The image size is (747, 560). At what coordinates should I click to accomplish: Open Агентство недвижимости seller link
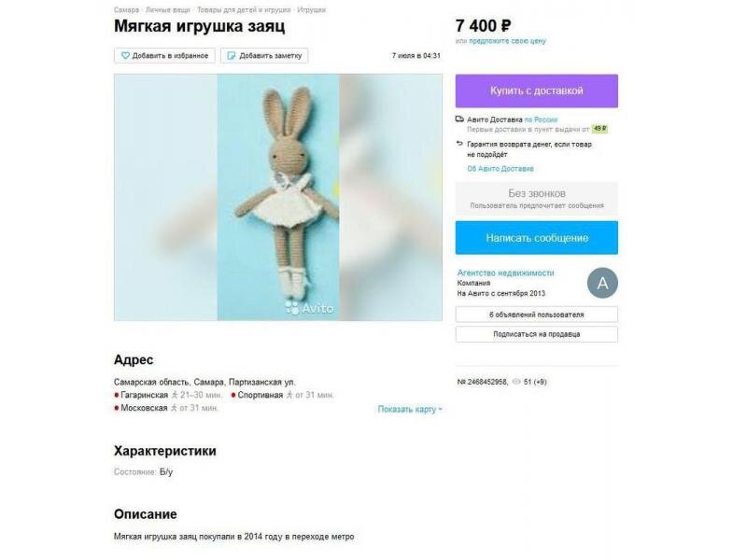point(505,273)
